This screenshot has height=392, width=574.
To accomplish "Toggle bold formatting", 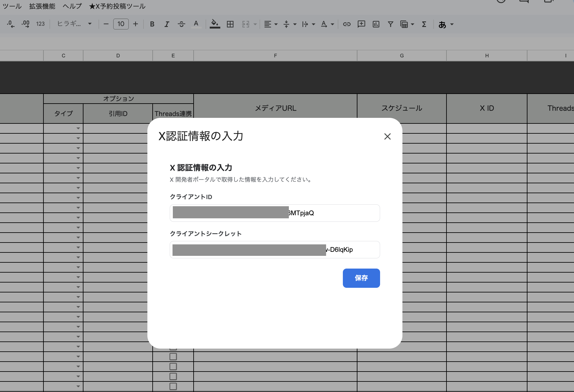I will click(x=152, y=24).
